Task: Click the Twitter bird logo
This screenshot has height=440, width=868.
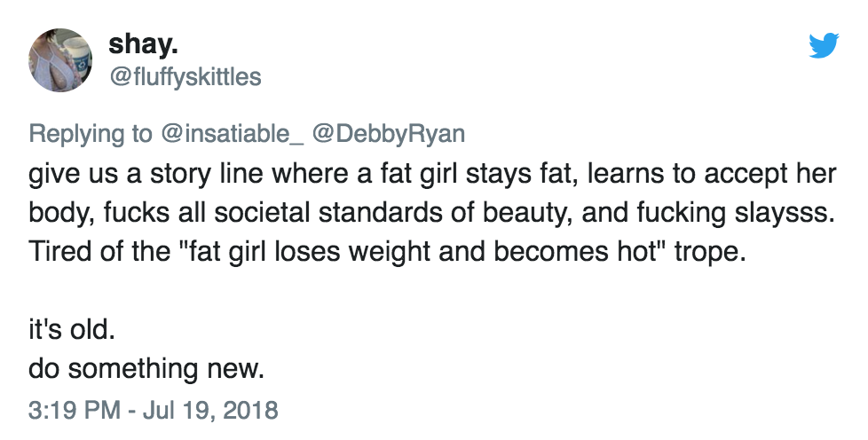Action: point(824,44)
